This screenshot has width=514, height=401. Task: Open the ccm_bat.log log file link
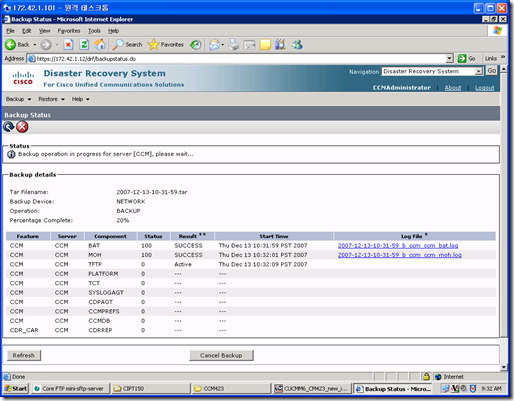point(398,246)
